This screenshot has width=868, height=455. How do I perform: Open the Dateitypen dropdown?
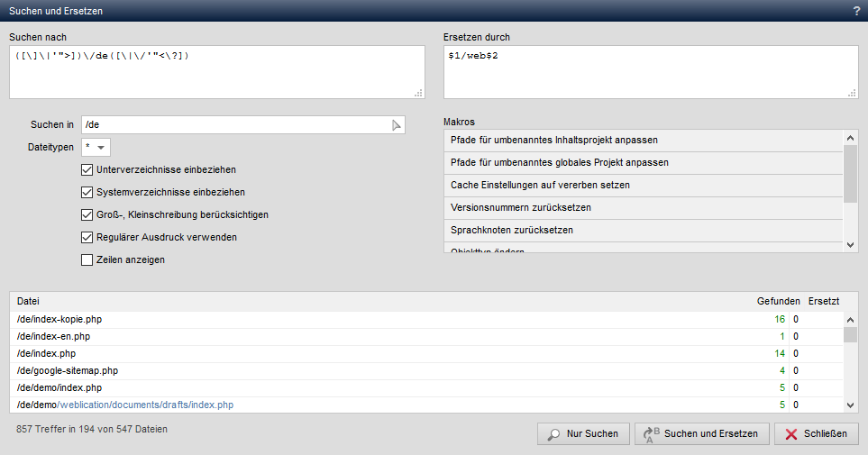click(96, 147)
